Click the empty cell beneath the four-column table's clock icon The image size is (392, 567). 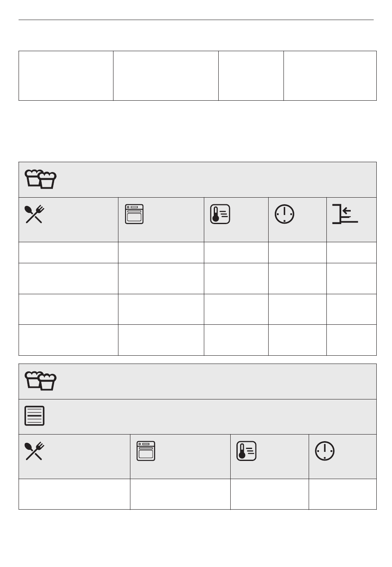tap(342, 494)
